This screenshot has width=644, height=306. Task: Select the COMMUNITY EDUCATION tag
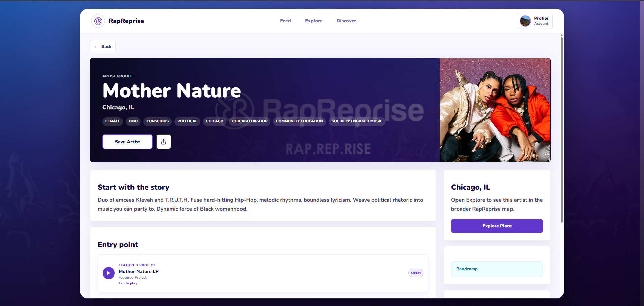(x=300, y=121)
